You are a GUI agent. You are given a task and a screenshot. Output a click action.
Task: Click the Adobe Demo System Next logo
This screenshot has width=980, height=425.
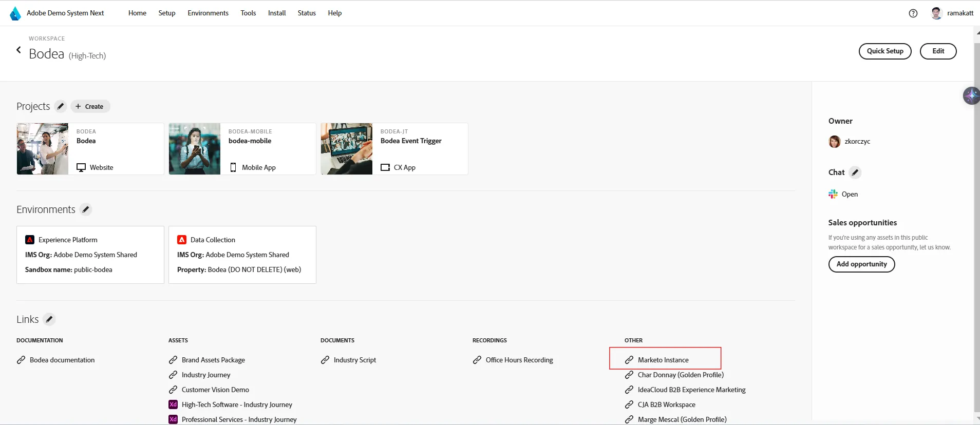point(15,13)
